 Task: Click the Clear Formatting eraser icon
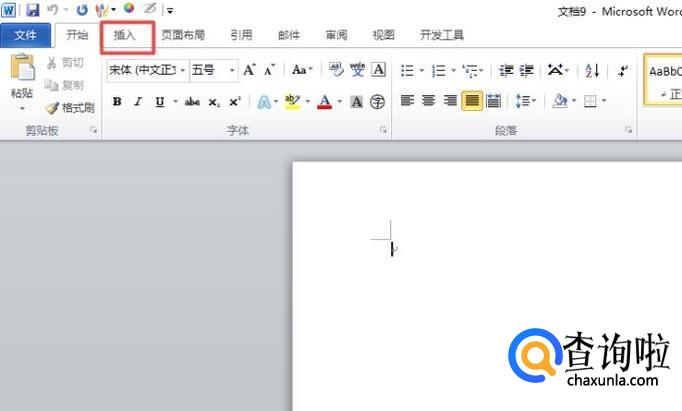click(336, 70)
